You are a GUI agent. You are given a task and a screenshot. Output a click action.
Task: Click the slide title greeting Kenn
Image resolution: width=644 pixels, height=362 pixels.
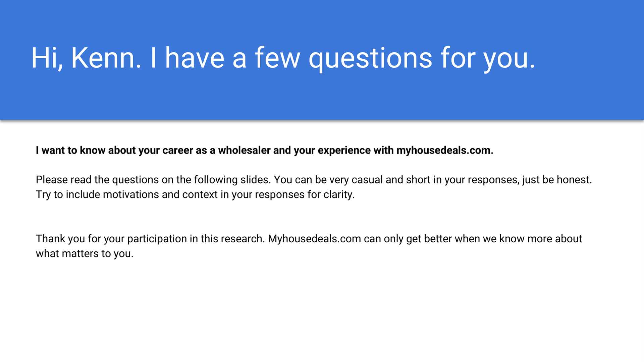(x=283, y=58)
